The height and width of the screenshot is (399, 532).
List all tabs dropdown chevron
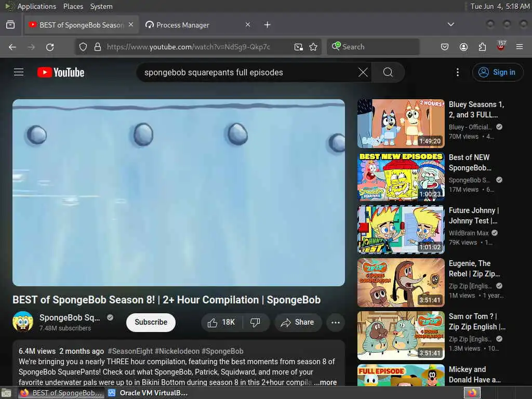click(451, 24)
